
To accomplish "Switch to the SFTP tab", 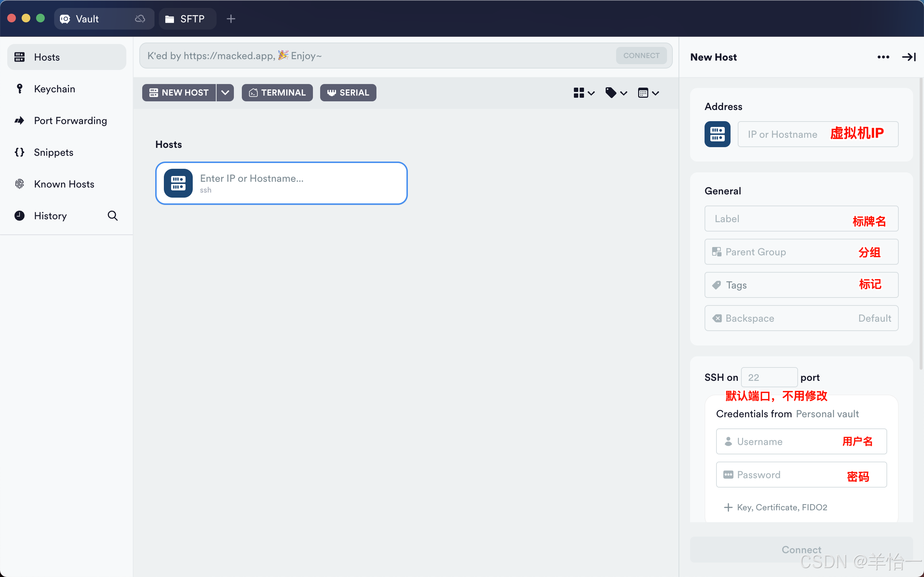I will 187,19.
